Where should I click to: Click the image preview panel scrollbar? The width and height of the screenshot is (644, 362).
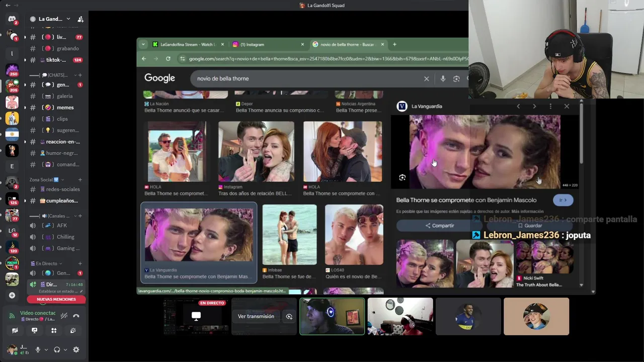tap(581, 133)
